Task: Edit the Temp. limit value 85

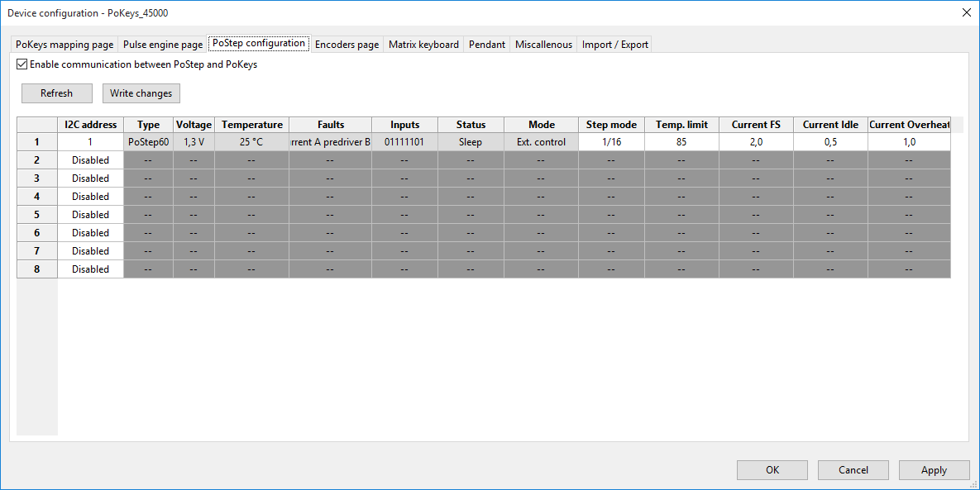Action: click(x=682, y=142)
